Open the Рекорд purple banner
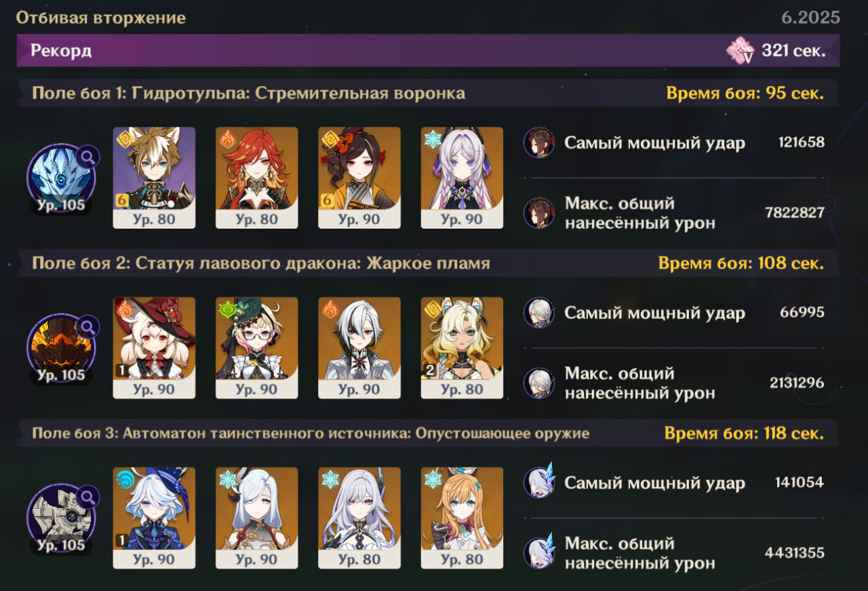868x591 pixels. [428, 51]
